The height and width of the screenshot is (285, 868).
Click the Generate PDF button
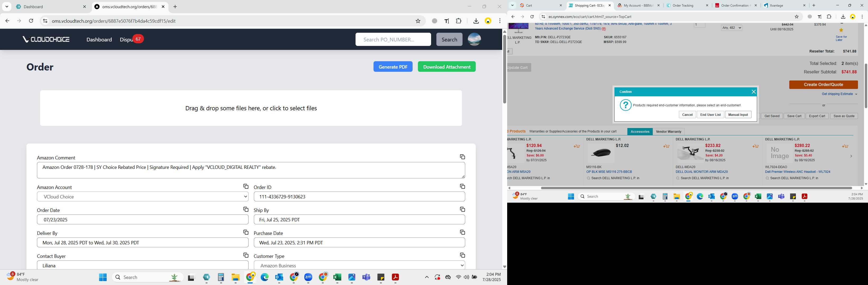(x=393, y=66)
